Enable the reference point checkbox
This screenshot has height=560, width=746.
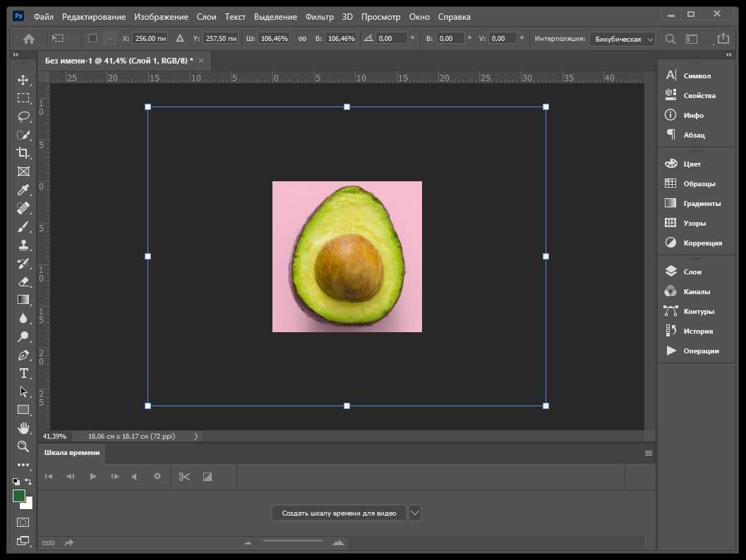coord(92,39)
